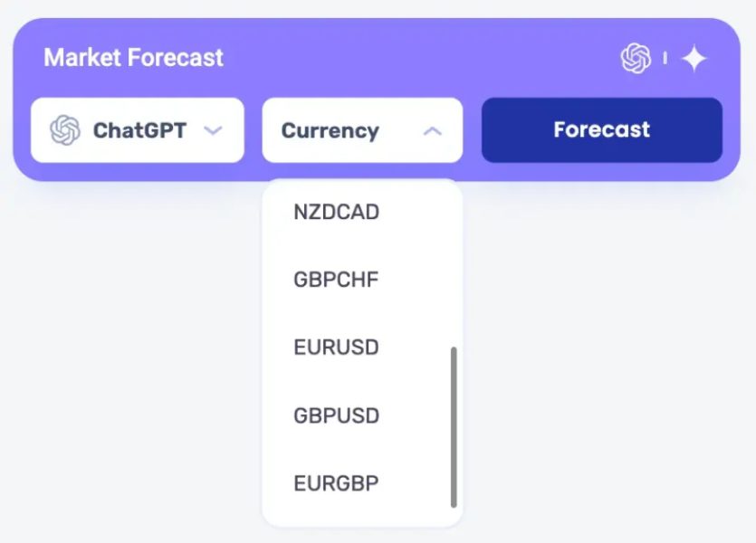Select NZDCAD from the currency list
The width and height of the screenshot is (756, 543).
(336, 213)
